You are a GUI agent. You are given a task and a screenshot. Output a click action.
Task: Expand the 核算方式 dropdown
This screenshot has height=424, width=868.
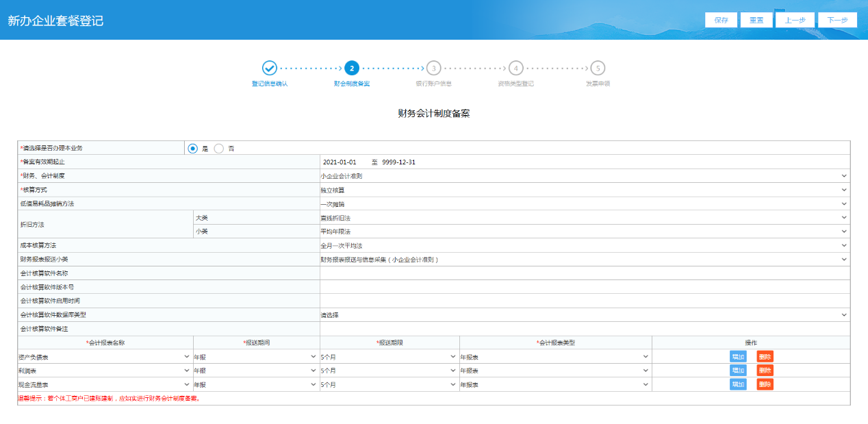click(x=584, y=190)
